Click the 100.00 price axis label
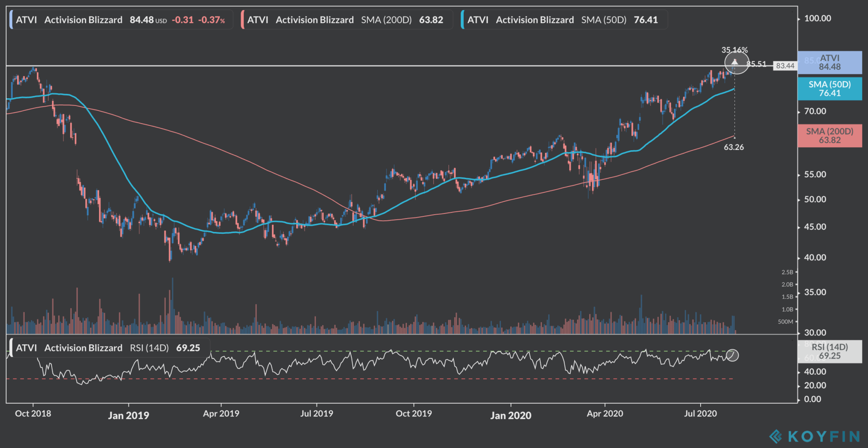Screen dimensions: 868x448 pos(818,18)
